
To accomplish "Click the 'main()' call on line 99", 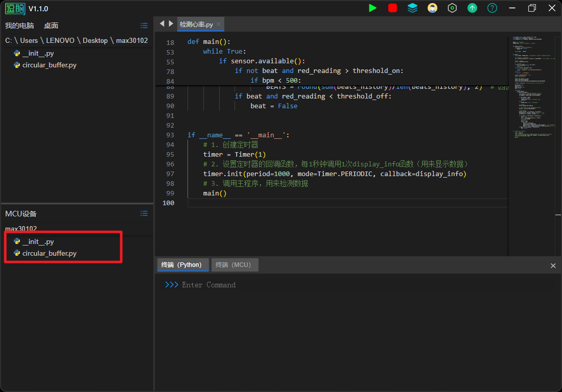I will point(215,193).
